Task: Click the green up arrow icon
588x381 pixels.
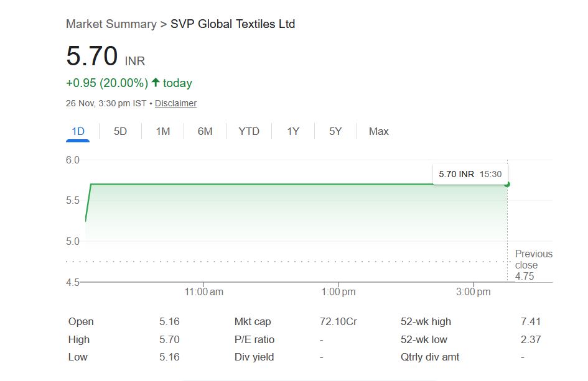Action: coord(156,83)
